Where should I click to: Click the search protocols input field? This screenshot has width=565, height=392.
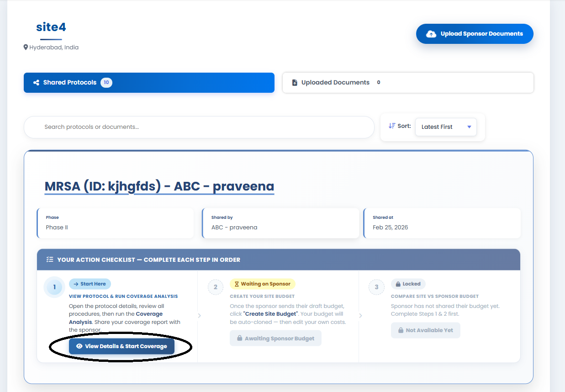[x=199, y=127]
